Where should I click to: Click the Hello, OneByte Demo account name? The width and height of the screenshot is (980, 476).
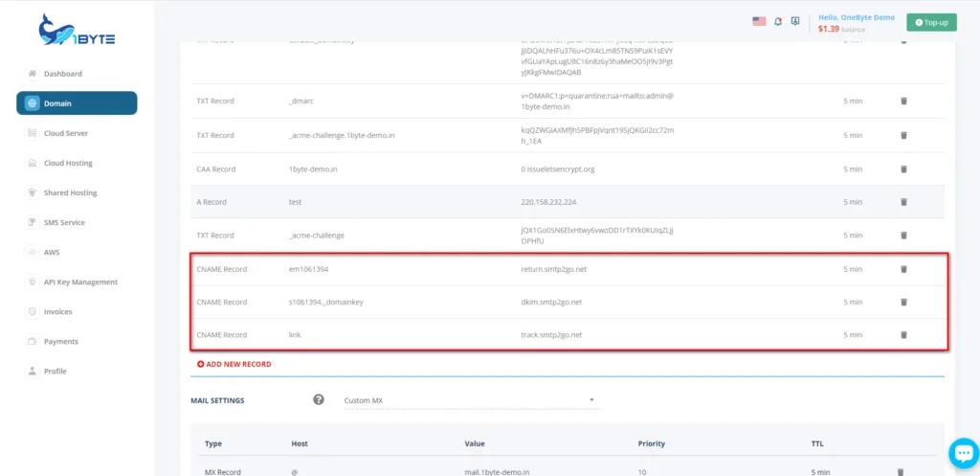[857, 17]
